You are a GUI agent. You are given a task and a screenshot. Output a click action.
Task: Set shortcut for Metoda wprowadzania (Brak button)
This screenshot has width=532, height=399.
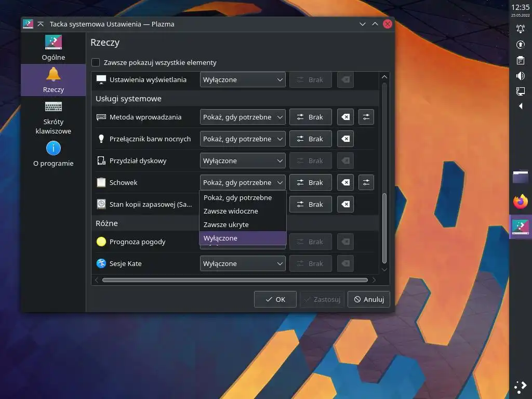coord(311,117)
